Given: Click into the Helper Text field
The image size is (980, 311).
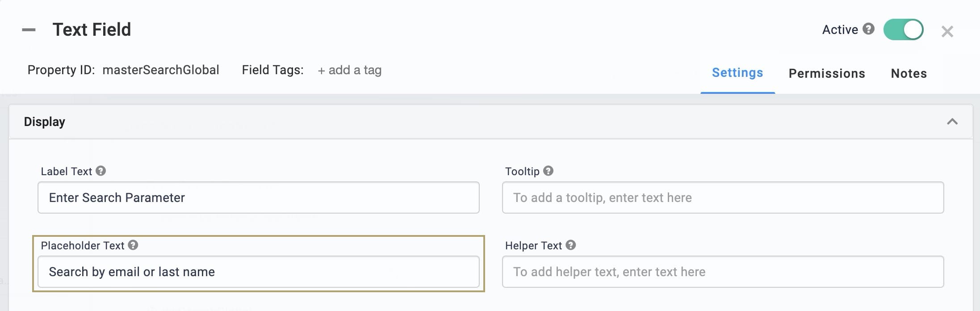Looking at the screenshot, I should (x=723, y=272).
